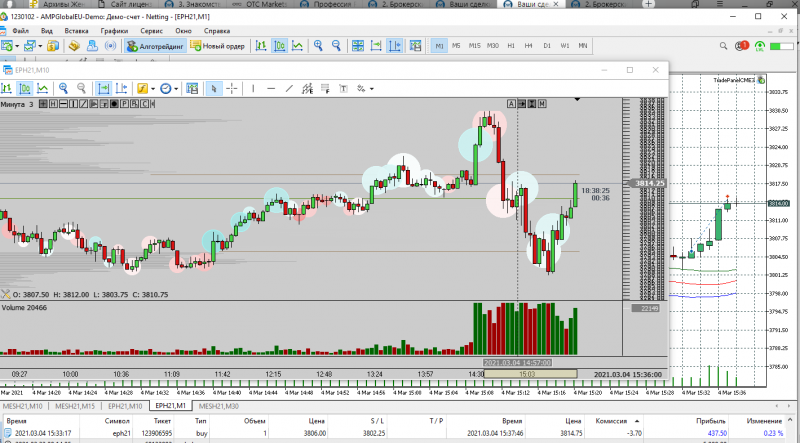Open Вставка menu

(x=77, y=31)
